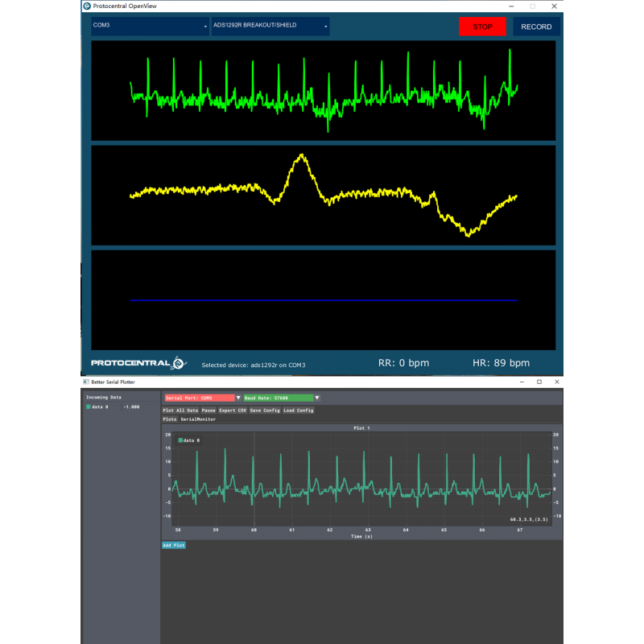Click the HR: 89 bpm readout
Screen dimensions: 644x644
point(501,363)
